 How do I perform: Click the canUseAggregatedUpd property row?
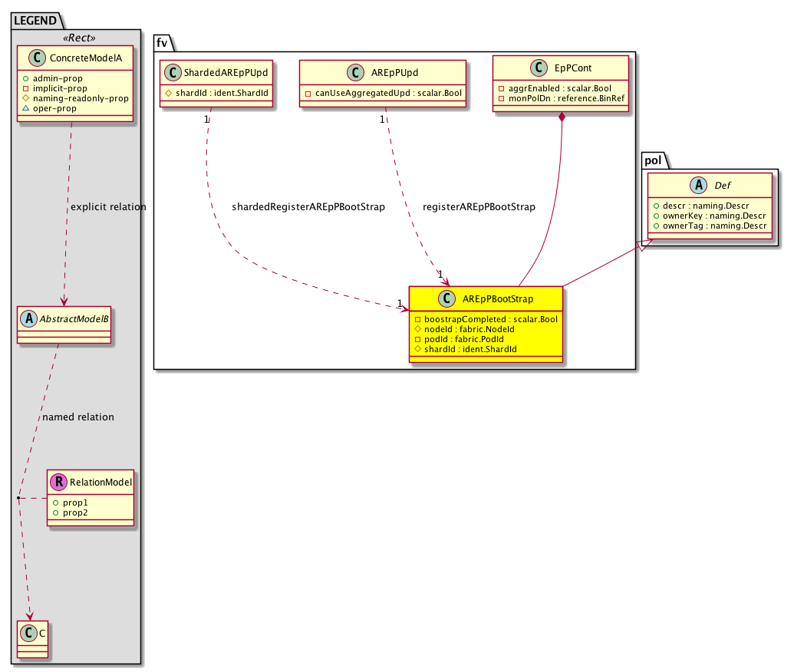tap(383, 93)
